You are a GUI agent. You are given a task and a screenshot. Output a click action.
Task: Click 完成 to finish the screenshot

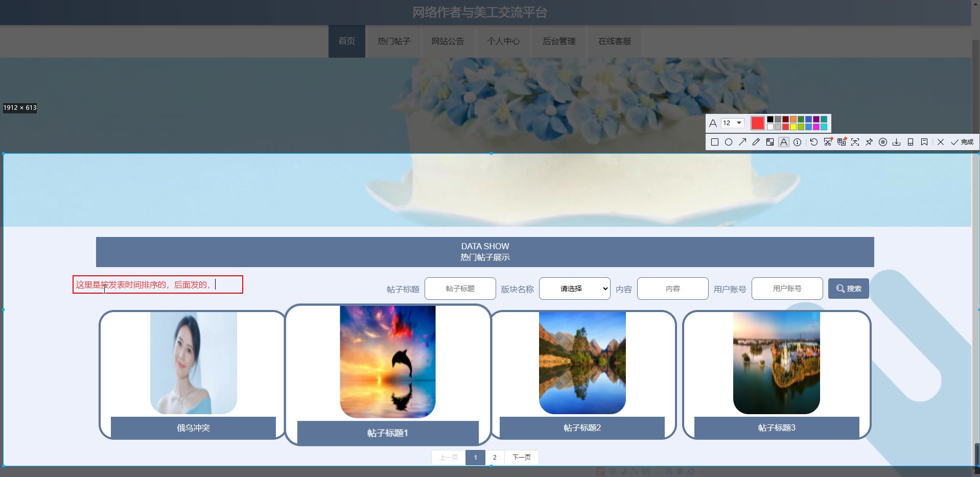(x=962, y=142)
